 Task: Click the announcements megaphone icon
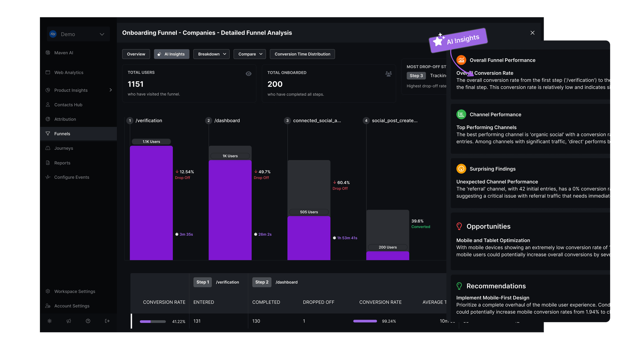tap(69, 321)
